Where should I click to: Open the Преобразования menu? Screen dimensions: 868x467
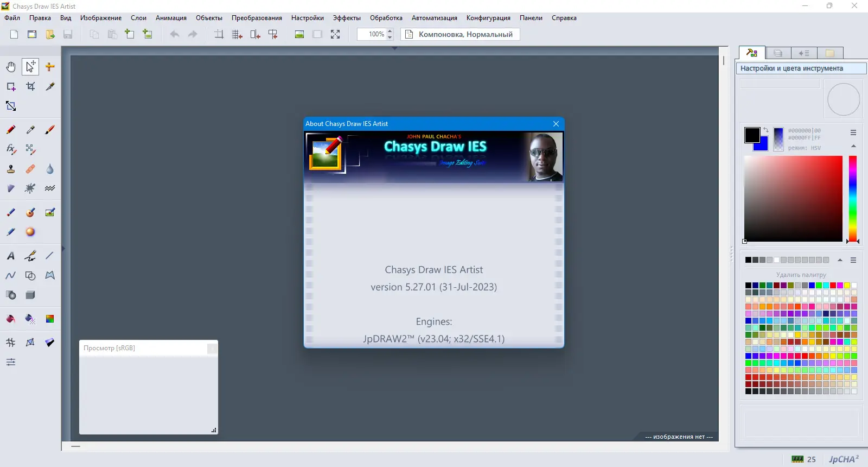point(257,18)
